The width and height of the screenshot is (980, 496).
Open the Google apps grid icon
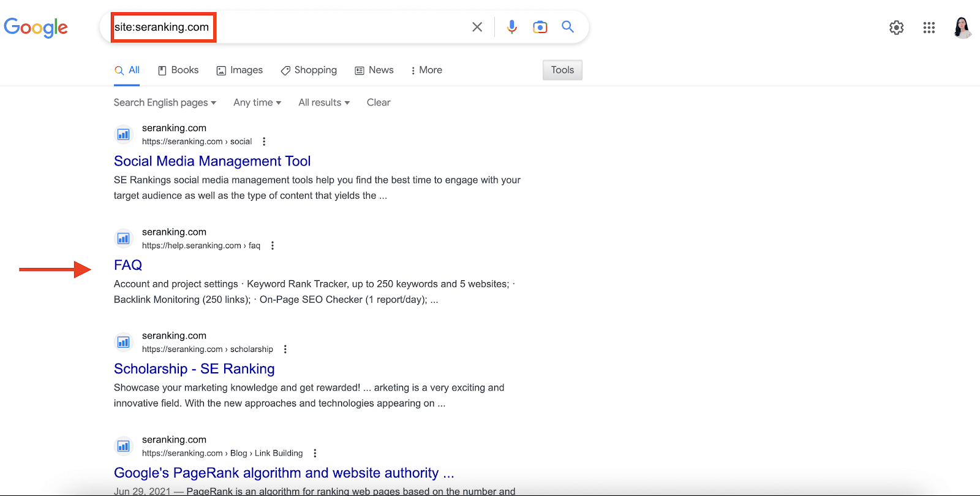coord(929,28)
